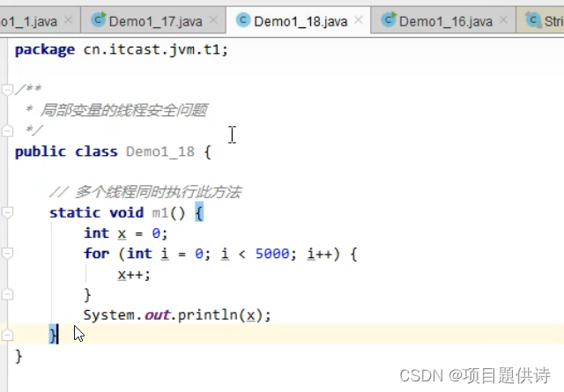Click the 'for' keyword

[x=96, y=254]
